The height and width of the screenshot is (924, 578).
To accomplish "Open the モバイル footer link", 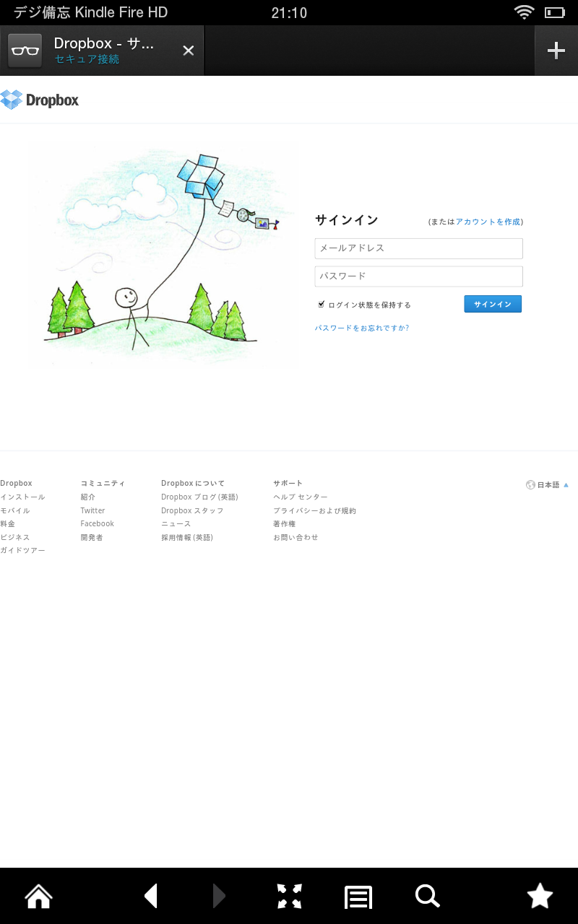I will (15, 510).
